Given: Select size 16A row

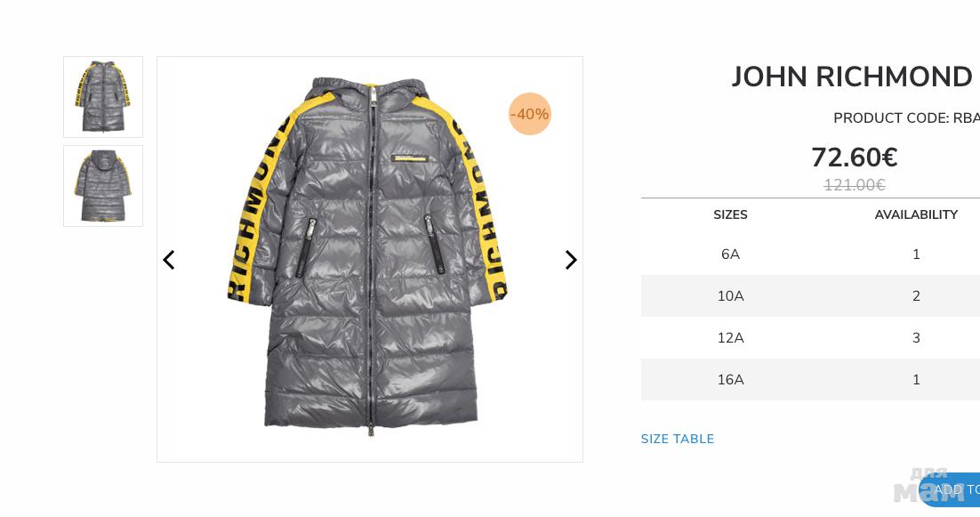Looking at the screenshot, I should tap(811, 379).
